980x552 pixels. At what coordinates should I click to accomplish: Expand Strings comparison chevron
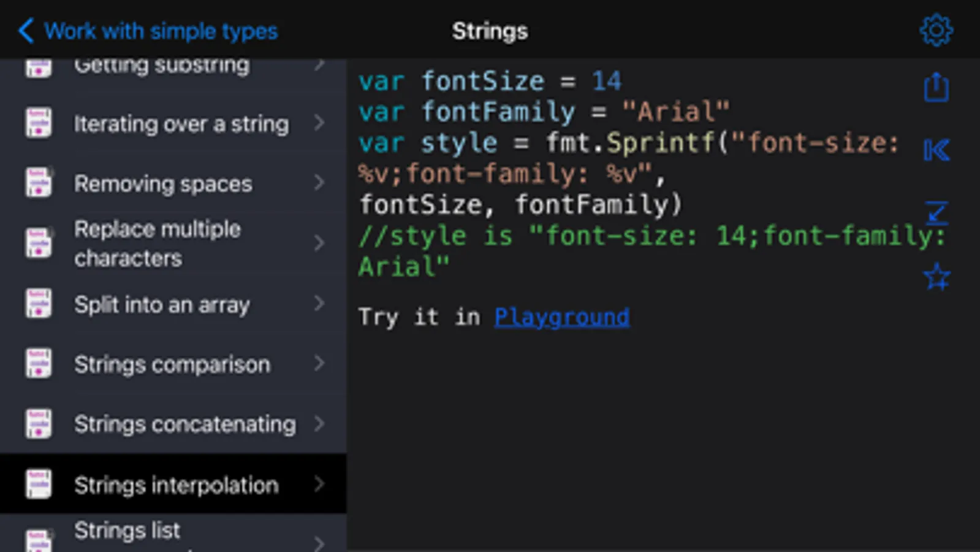click(x=319, y=364)
